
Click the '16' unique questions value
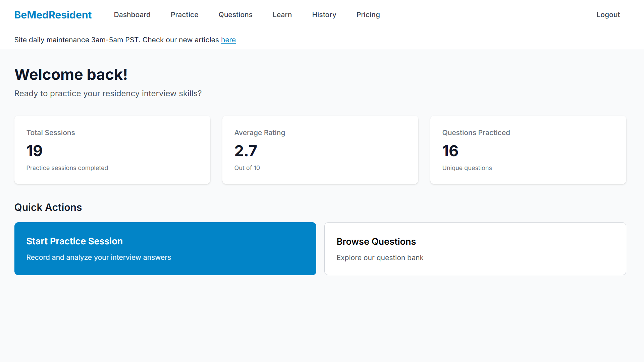[x=450, y=151]
